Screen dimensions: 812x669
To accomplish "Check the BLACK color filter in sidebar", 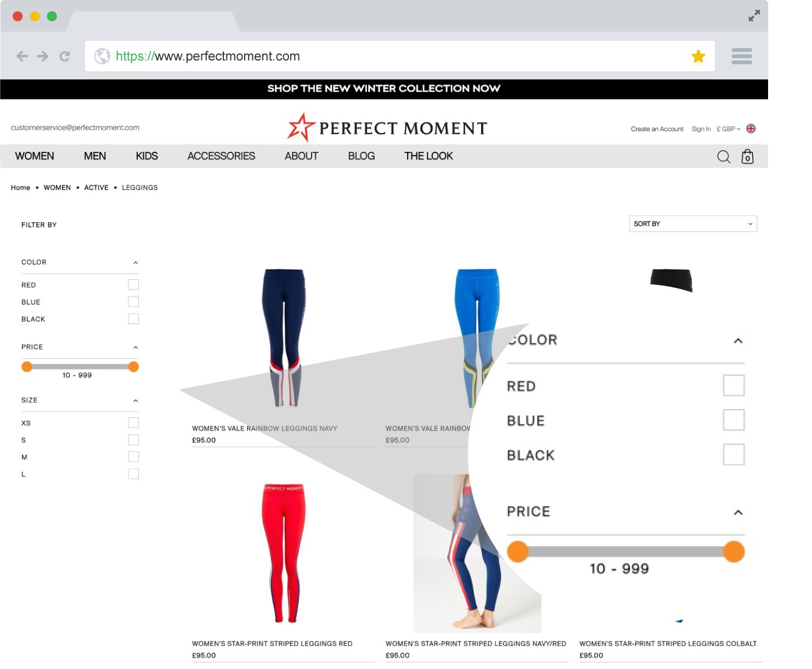I will 133,319.
